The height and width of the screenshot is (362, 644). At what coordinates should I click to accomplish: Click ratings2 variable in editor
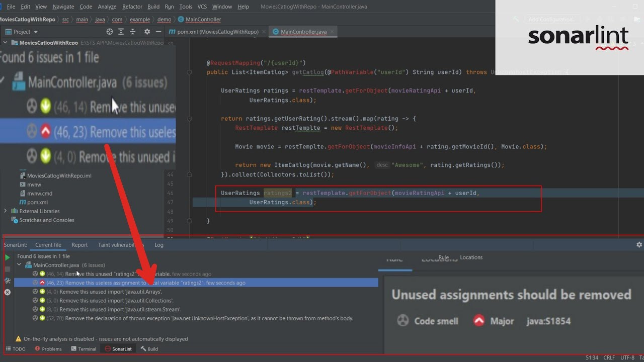click(x=278, y=193)
